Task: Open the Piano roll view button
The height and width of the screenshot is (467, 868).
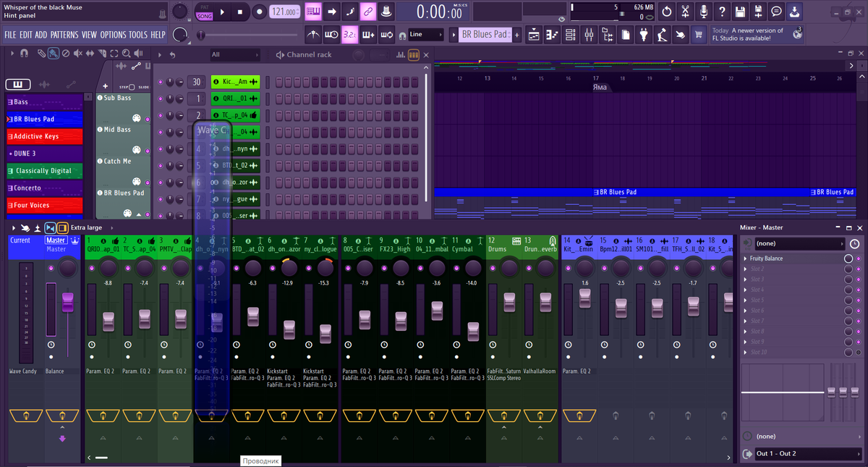Action: [552, 34]
